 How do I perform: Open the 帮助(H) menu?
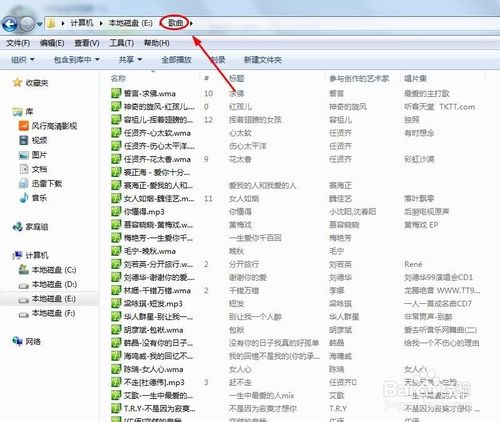(x=157, y=43)
